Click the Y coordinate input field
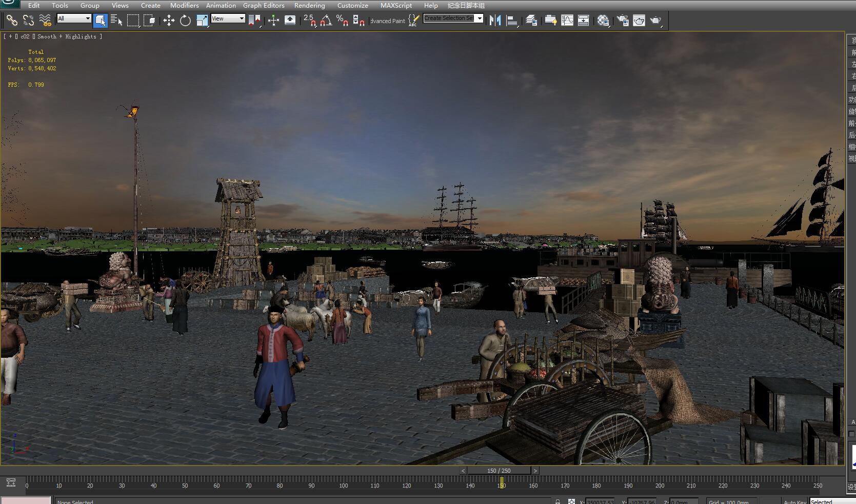 (642, 502)
